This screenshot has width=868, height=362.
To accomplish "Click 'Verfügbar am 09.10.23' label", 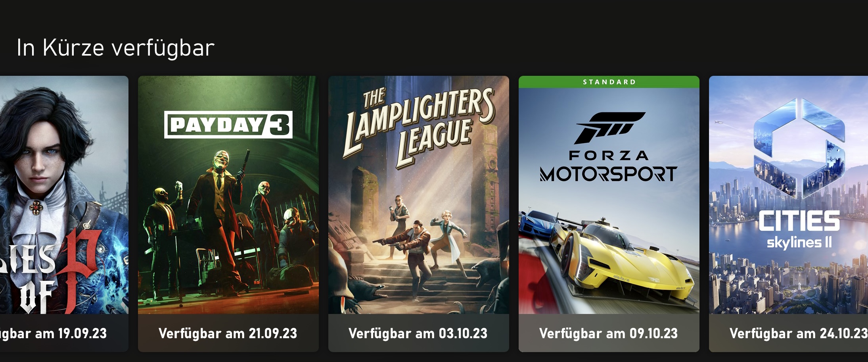I will [609, 333].
